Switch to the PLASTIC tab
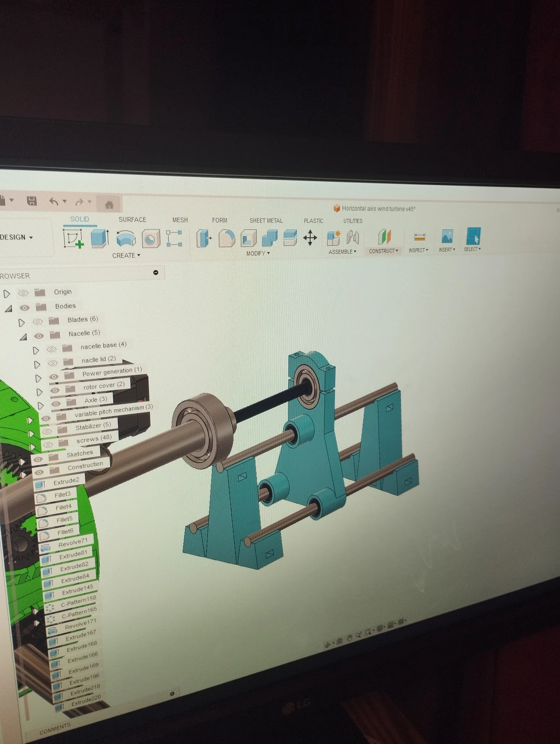This screenshot has height=744, width=560. pos(313,221)
